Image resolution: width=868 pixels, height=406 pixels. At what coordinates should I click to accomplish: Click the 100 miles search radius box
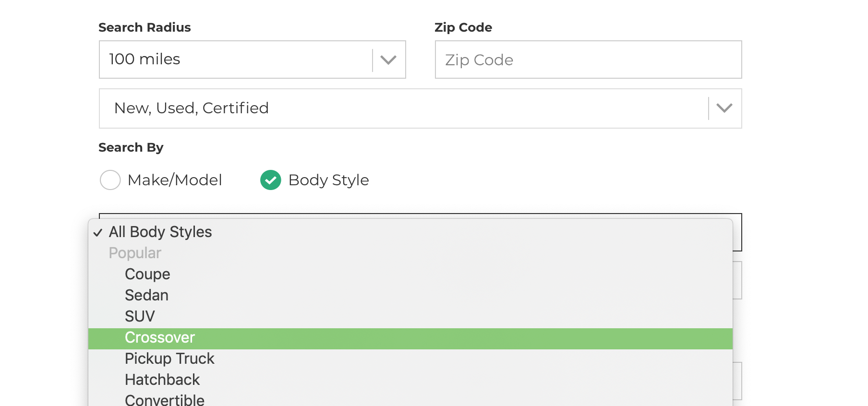point(235,60)
